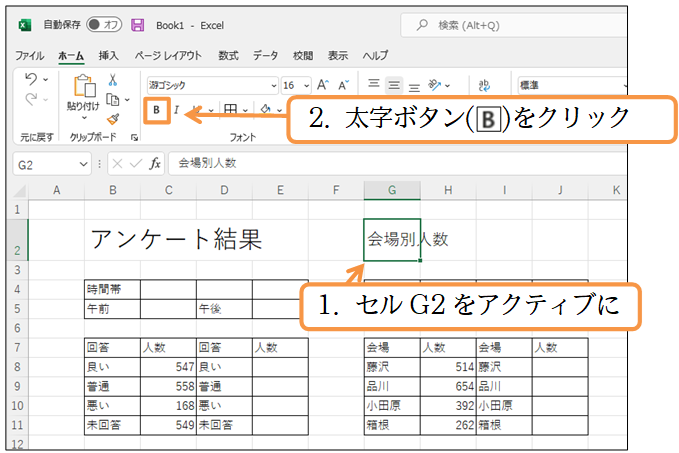Click the Bottom Align icon
Viewport: 679px width, 453px height.
click(x=414, y=87)
